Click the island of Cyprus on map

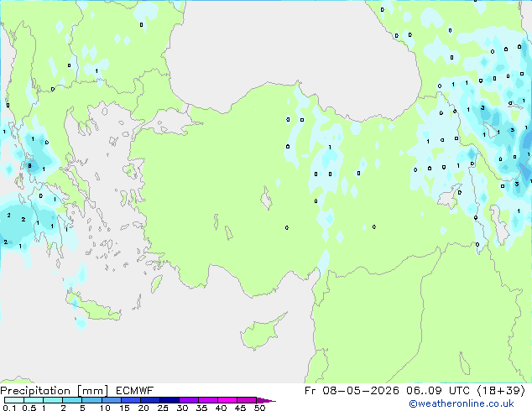point(261,332)
